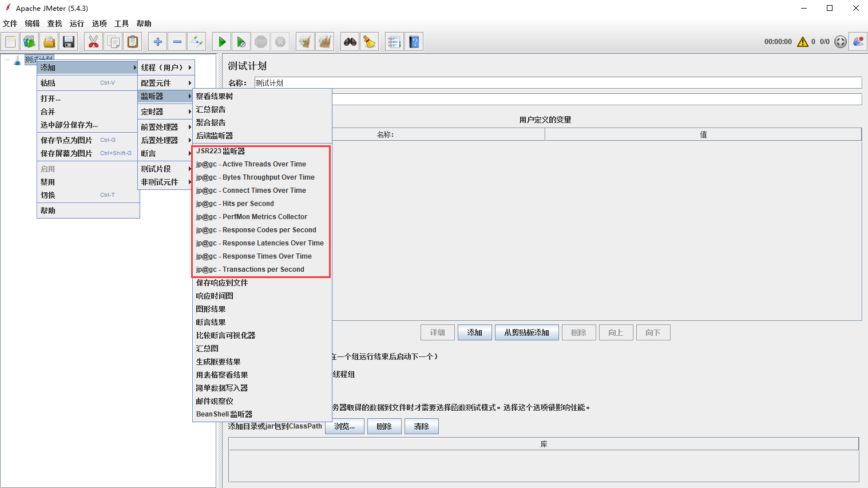
Task: Click the 名称 text field
Action: pyautogui.click(x=558, y=83)
